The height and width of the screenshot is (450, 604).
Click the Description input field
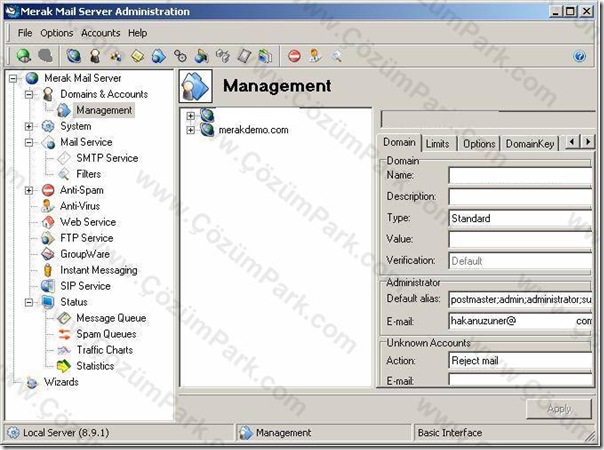click(520, 197)
